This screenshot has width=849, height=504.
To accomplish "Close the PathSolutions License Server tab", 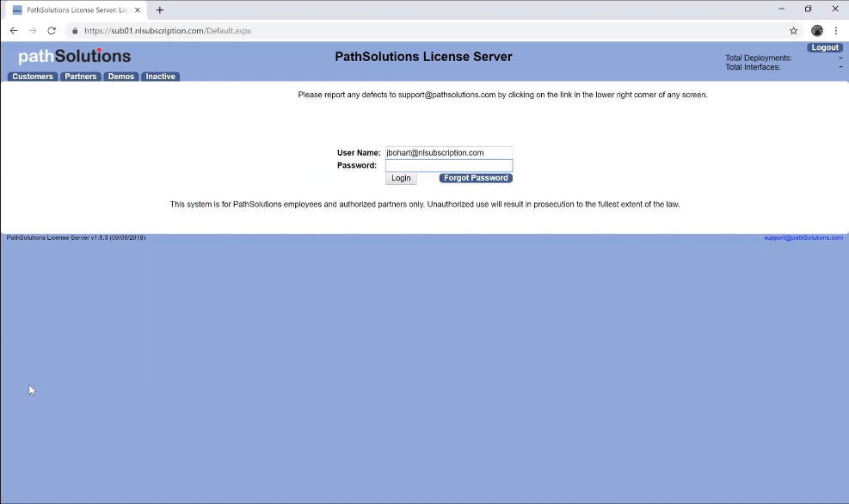I will click(138, 10).
